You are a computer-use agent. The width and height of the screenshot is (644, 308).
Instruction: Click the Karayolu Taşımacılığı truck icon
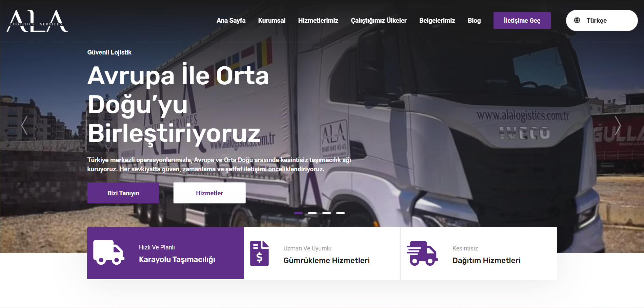(109, 253)
